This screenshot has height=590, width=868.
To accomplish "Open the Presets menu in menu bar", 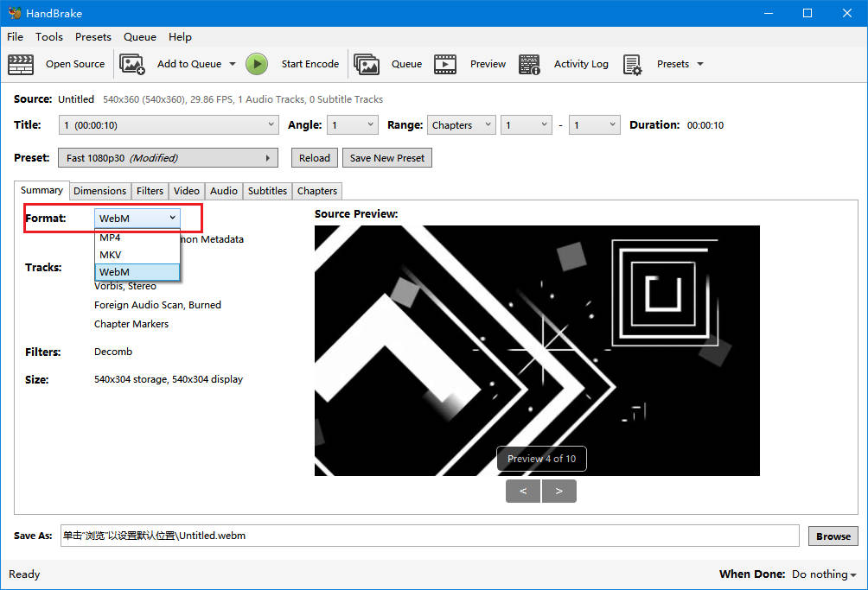I will pos(93,37).
